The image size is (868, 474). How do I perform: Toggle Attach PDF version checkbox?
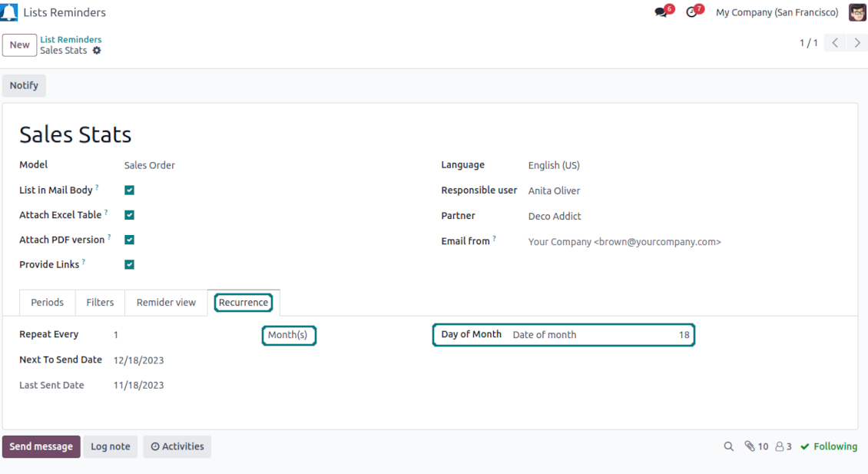(x=129, y=240)
